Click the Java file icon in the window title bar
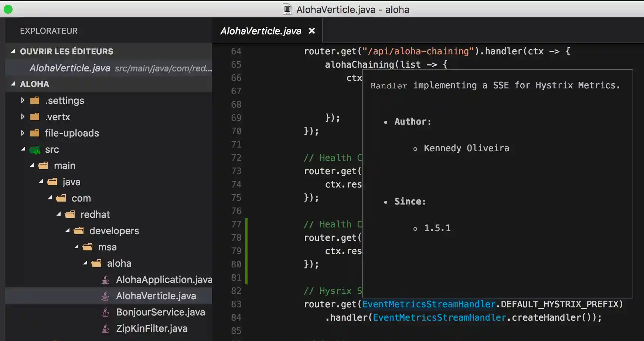The height and width of the screenshot is (341, 644). pos(287,9)
